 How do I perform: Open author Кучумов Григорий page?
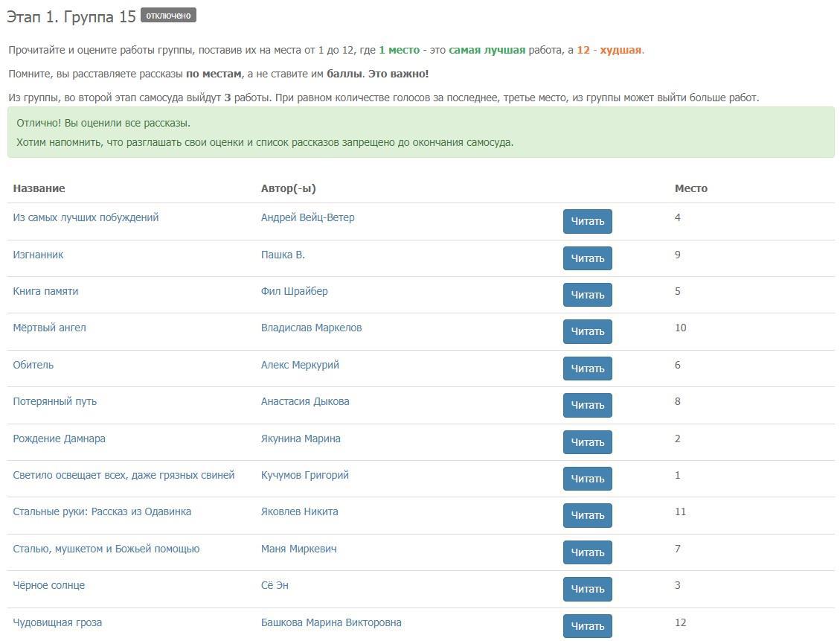click(304, 475)
